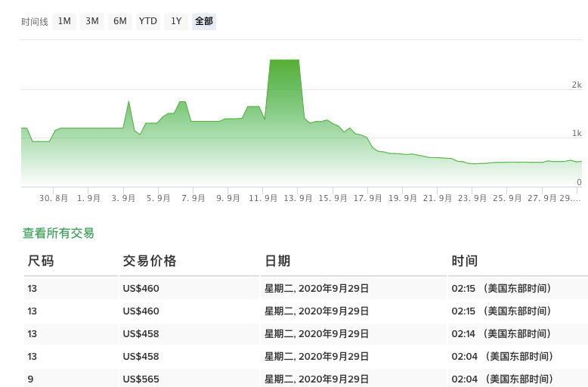Open the 查看所有交易 link
Image resolution: width=588 pixels, height=387 pixels.
click(59, 233)
